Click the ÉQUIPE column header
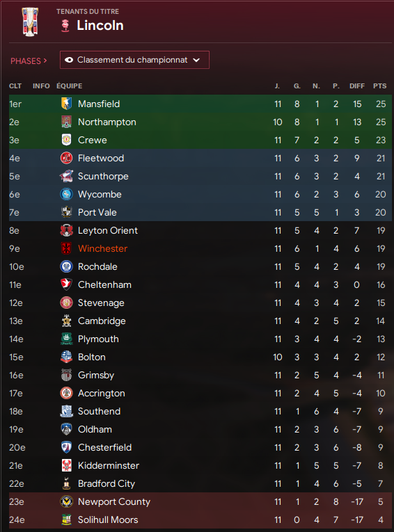394x532 pixels. click(x=70, y=86)
